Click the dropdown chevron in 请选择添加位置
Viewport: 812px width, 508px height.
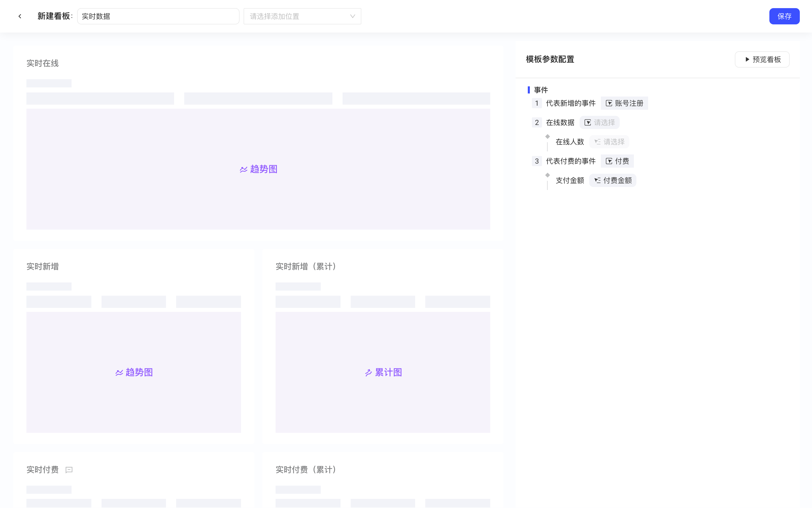pos(352,16)
